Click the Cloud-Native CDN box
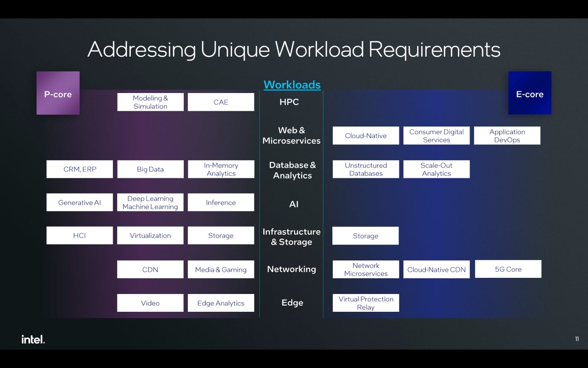Screen dimensions: 588x368 click(437, 269)
